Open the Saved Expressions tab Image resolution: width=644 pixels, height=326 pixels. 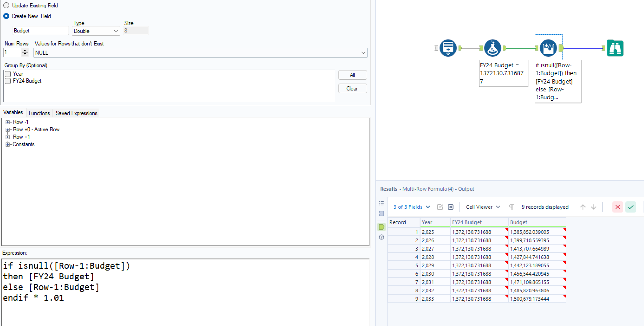tap(76, 113)
